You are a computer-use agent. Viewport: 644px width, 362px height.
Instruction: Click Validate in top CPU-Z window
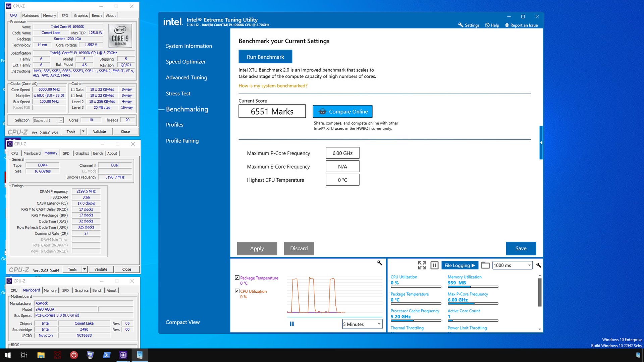100,132
